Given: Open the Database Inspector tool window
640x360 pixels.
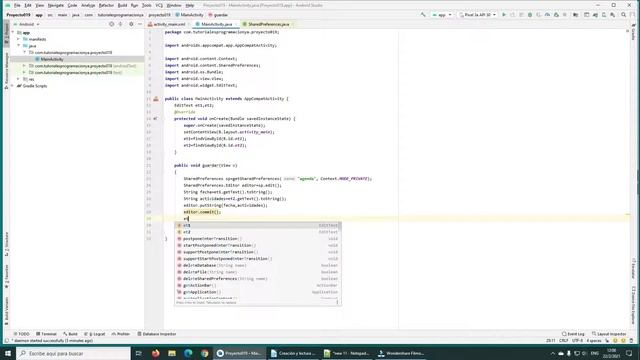Looking at the screenshot, I should click(x=157, y=334).
